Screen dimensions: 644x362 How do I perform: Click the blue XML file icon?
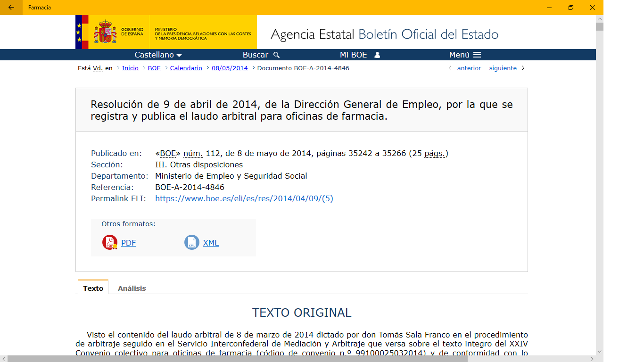coord(192,243)
